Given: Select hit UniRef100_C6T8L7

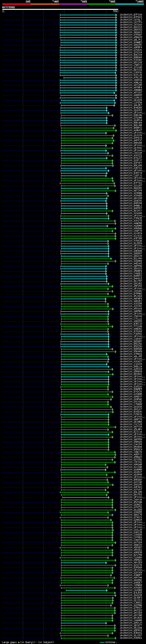Looking at the screenshot, I should 131,20.
